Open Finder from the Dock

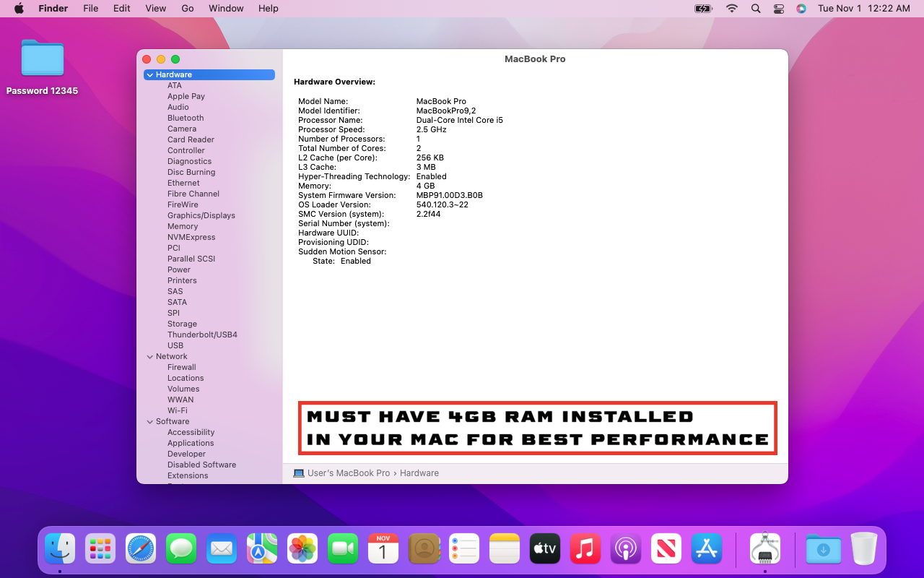(60, 549)
